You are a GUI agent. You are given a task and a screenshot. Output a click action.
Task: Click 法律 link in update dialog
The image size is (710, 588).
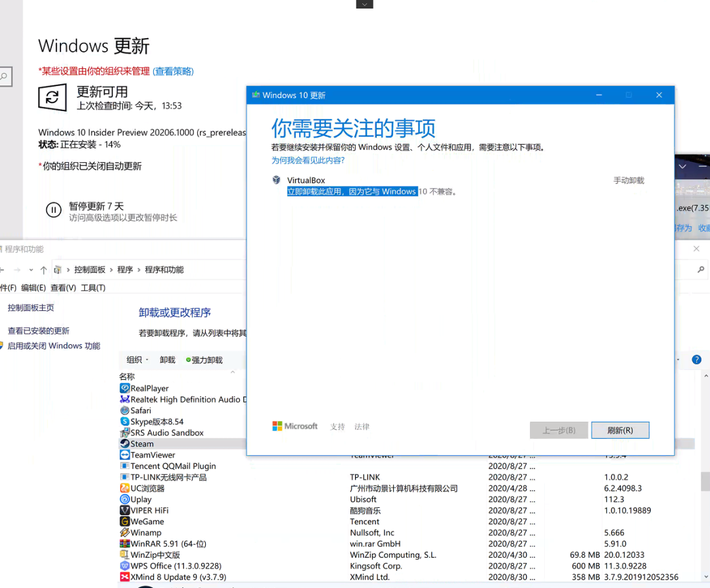tap(362, 426)
